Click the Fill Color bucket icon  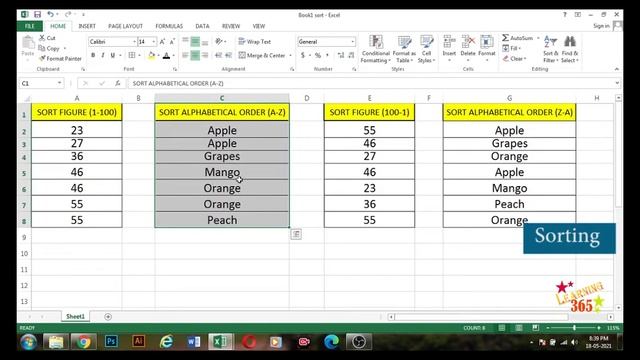pyautogui.click(x=151, y=55)
